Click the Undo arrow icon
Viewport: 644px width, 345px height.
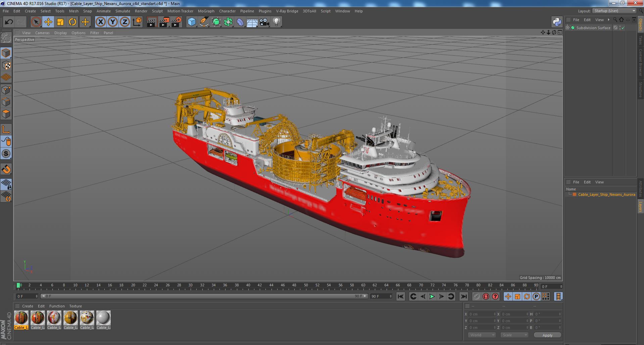click(x=9, y=22)
